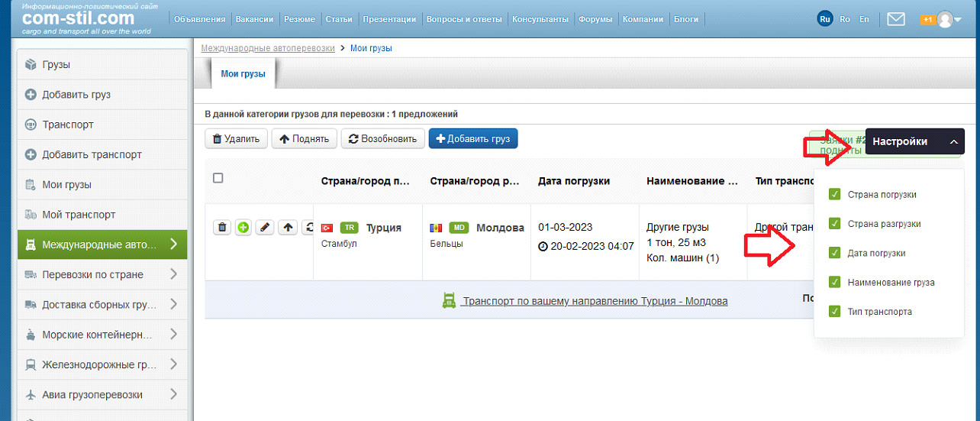Click the green plus icon in the cargo row

pyautogui.click(x=243, y=228)
